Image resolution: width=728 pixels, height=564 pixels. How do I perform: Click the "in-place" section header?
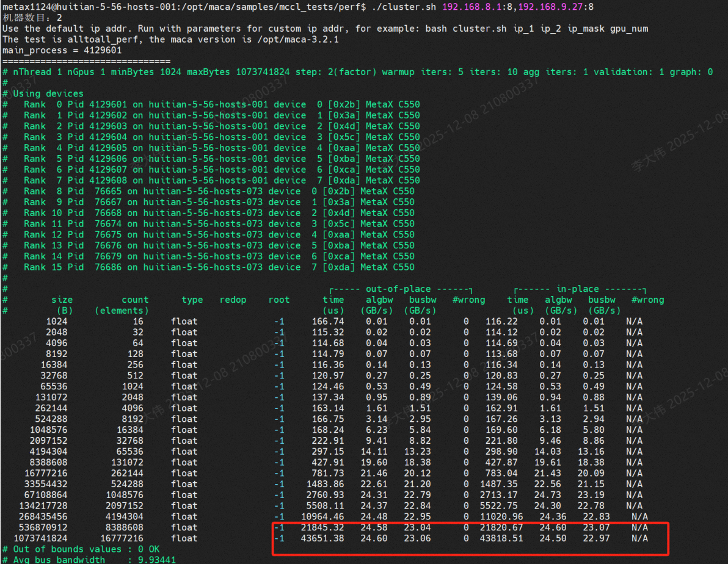pos(578,289)
